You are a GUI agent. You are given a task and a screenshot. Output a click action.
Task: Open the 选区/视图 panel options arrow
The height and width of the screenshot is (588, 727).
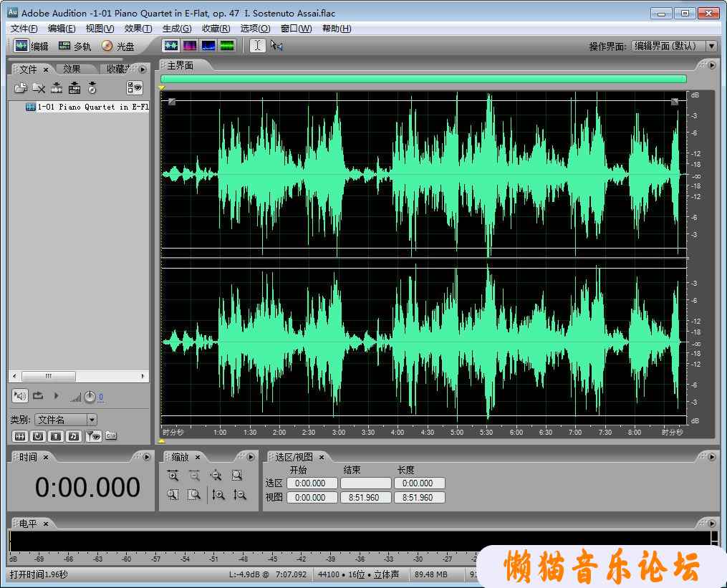pos(712,457)
